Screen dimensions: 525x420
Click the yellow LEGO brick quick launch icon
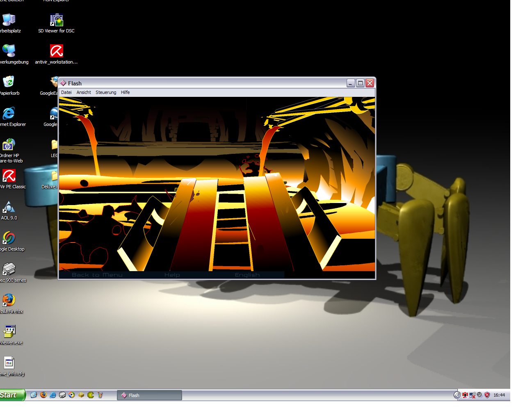pos(81,395)
